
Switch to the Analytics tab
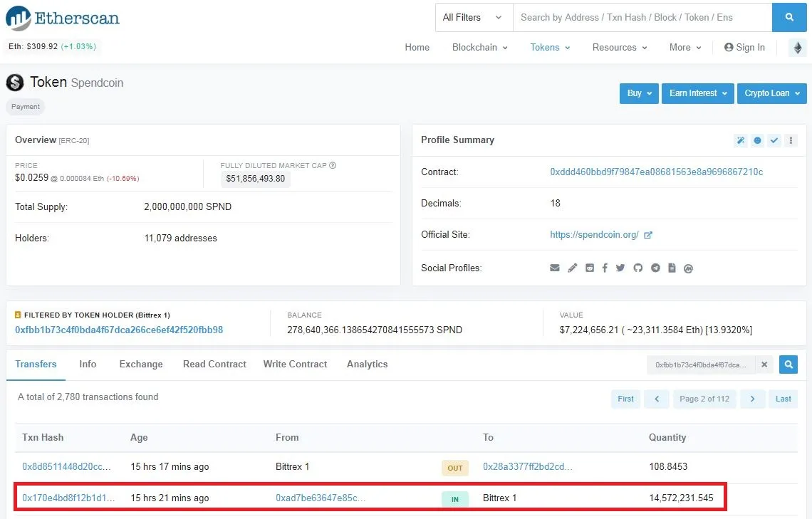pyautogui.click(x=367, y=364)
